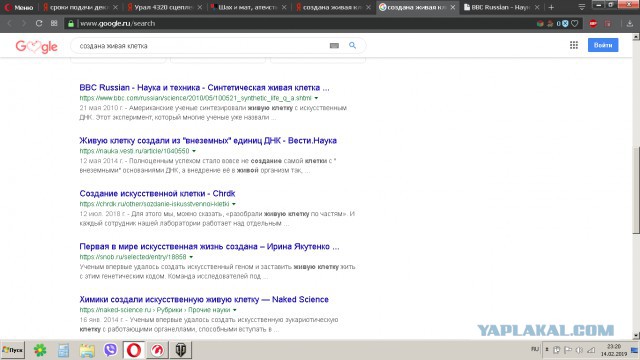Viewport: 640px width, 360px height.
Task: Open the red ad blocker extension icon
Action: 593,24
